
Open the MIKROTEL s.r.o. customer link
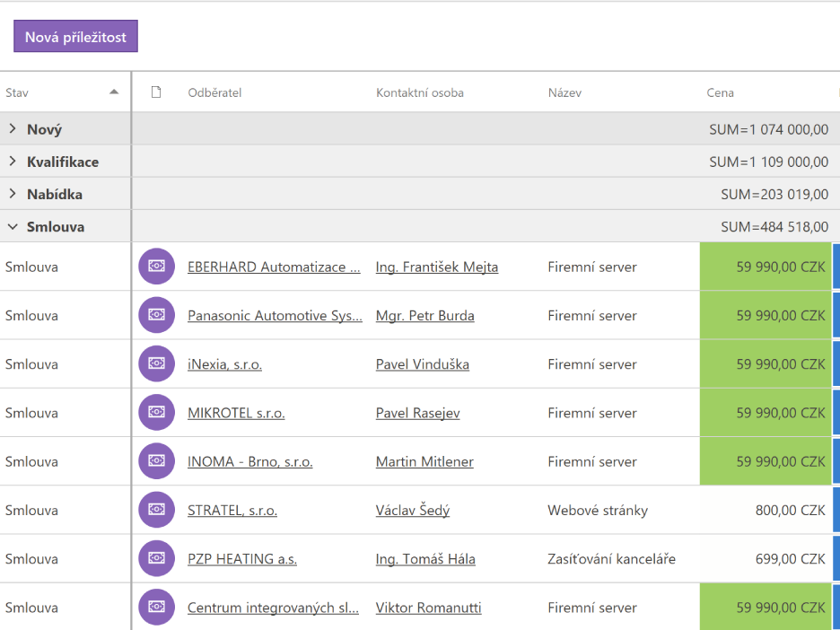[x=236, y=413]
